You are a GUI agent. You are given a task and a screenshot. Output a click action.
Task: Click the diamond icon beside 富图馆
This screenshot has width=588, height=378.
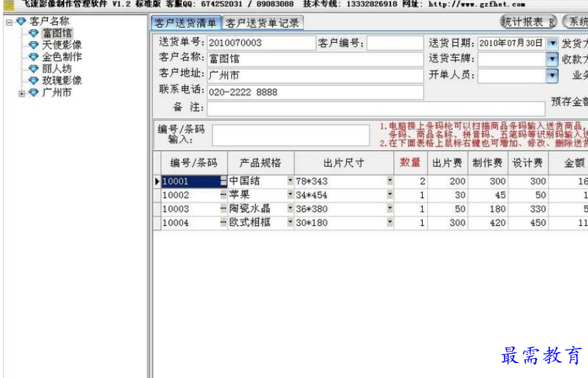tap(34, 34)
